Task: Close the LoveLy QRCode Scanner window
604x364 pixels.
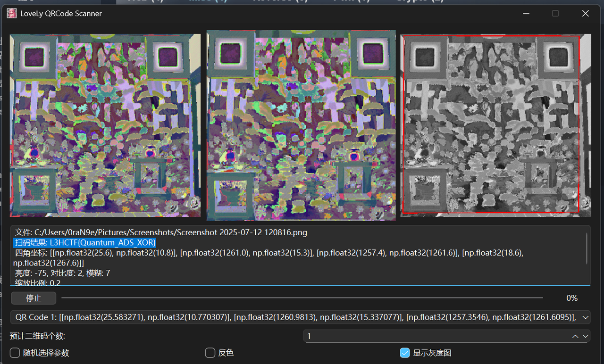Action: (x=585, y=14)
